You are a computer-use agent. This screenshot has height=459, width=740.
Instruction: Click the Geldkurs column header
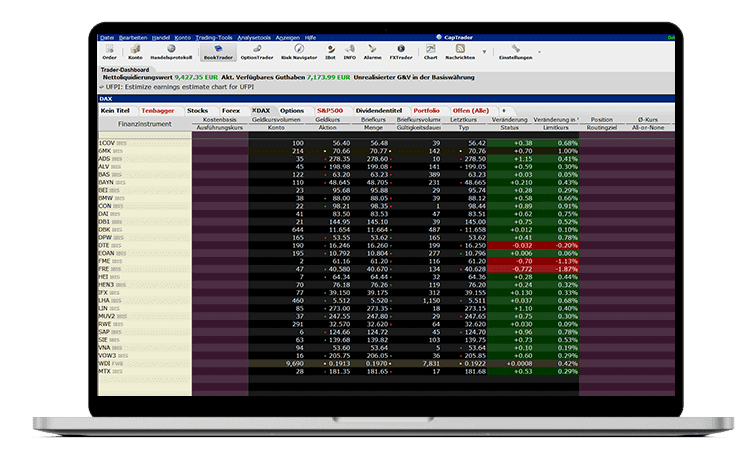click(328, 120)
